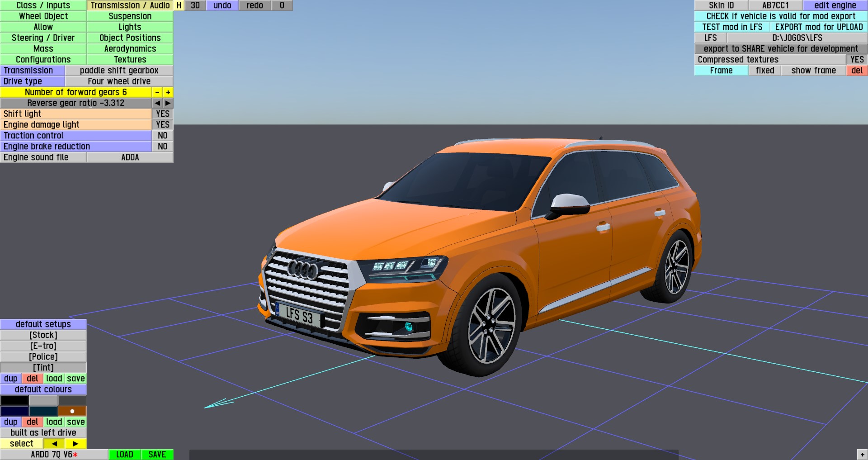Image resolution: width=868 pixels, height=460 pixels.
Task: Select the navy blue default colour swatch
Action: click(x=14, y=411)
